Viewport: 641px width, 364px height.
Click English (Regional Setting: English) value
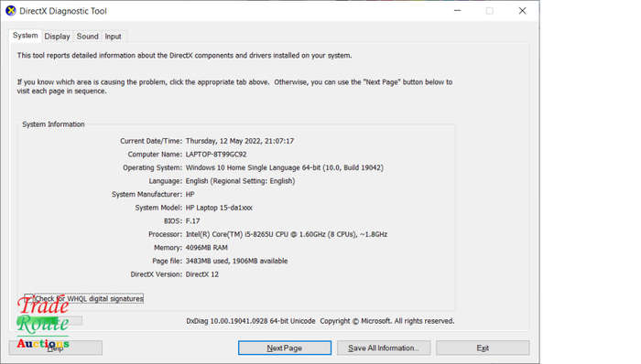click(x=240, y=181)
